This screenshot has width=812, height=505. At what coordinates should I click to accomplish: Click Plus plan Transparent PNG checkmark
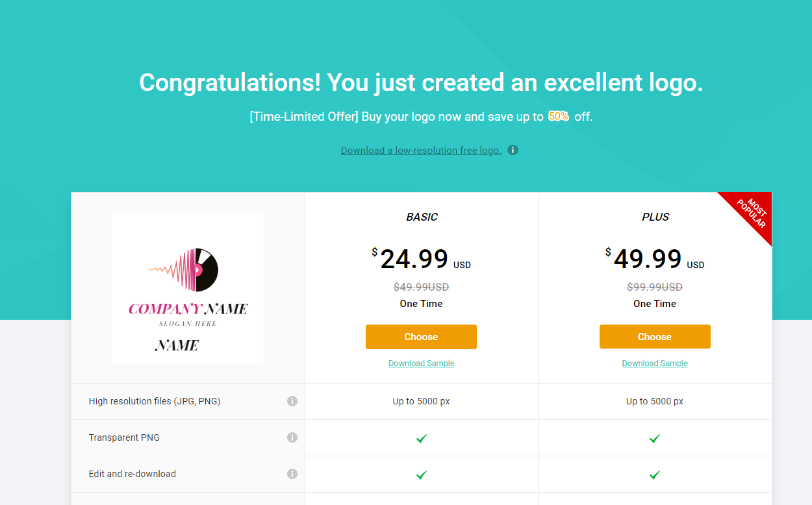coord(655,439)
